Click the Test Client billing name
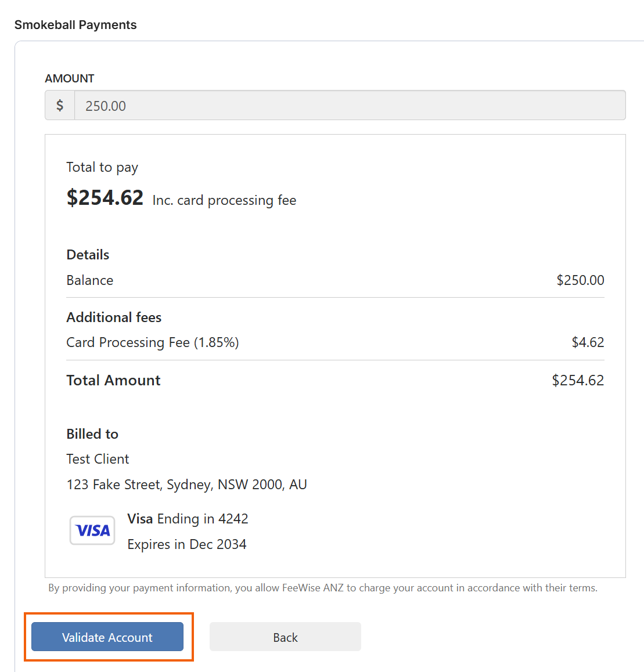Viewport: 644px width, 672px height. click(98, 459)
